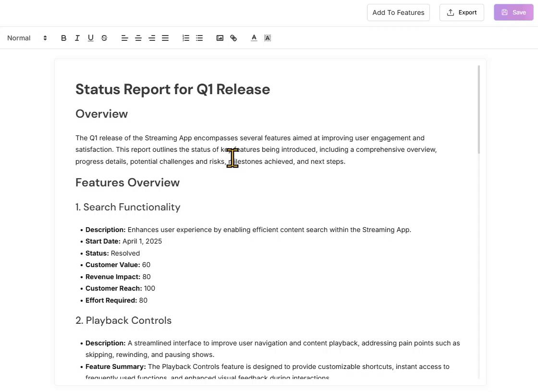Save the document
The width and height of the screenshot is (538, 392).
point(514,12)
